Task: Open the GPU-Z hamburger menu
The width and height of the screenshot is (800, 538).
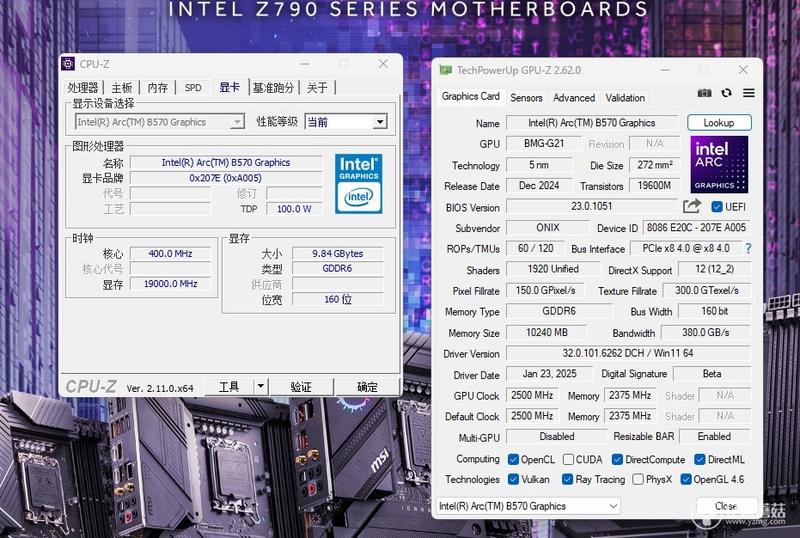Action: pos(748,93)
